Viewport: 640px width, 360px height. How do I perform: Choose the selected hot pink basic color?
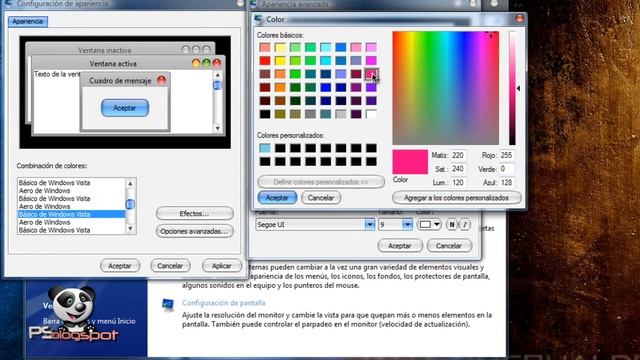(x=371, y=74)
